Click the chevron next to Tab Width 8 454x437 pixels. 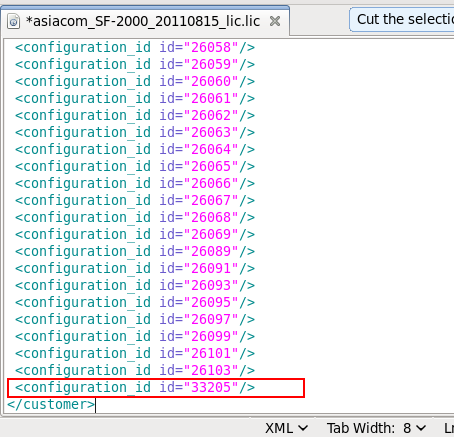[421, 428]
